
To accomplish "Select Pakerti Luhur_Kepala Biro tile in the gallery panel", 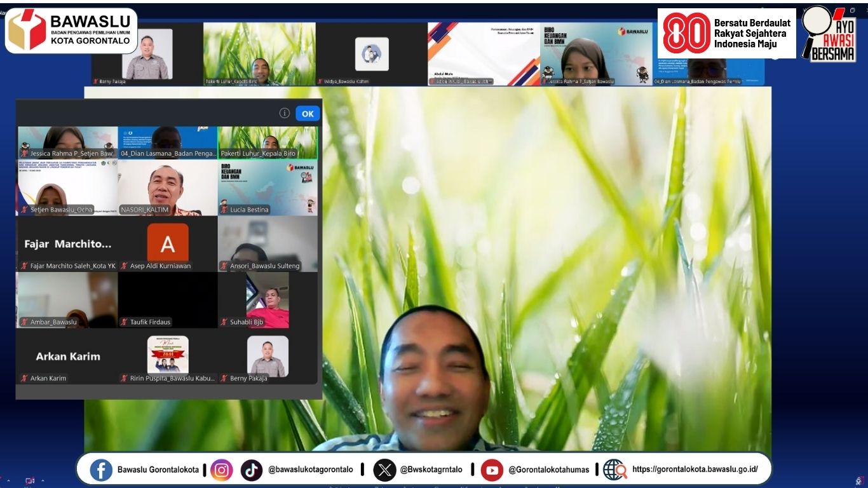I will [268, 142].
